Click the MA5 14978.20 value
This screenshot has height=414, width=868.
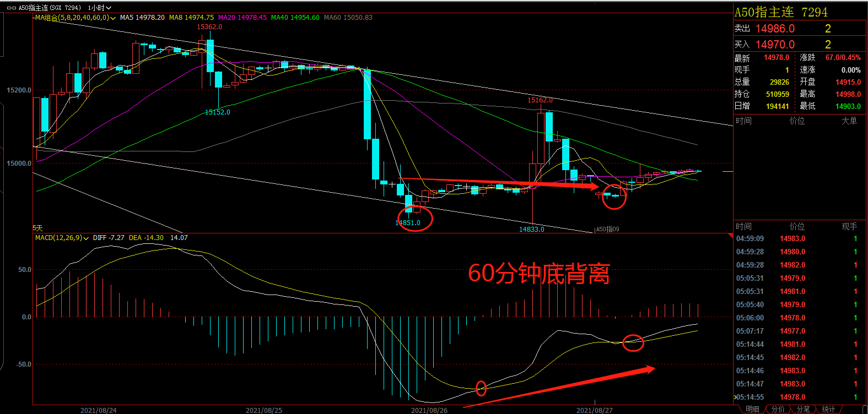click(142, 18)
